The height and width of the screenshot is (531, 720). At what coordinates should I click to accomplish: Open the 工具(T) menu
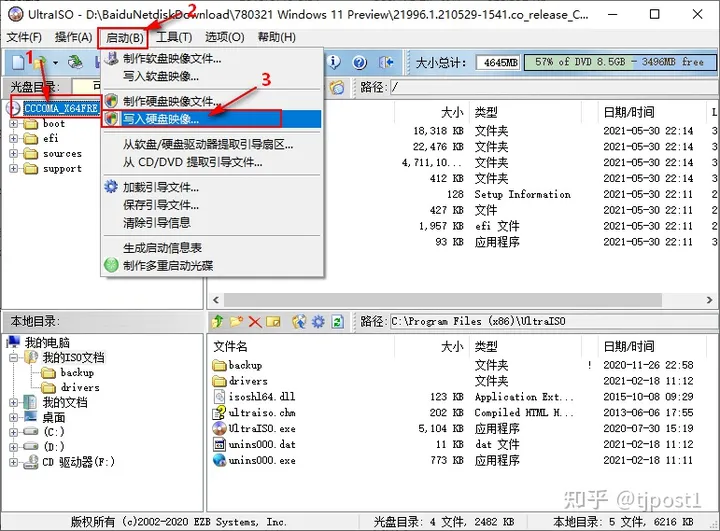174,37
